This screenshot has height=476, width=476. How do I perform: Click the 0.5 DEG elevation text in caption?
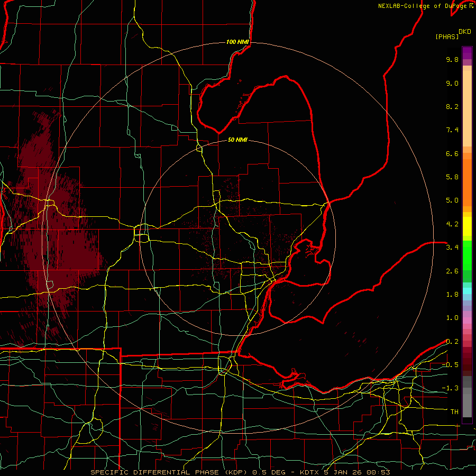coord(270,472)
